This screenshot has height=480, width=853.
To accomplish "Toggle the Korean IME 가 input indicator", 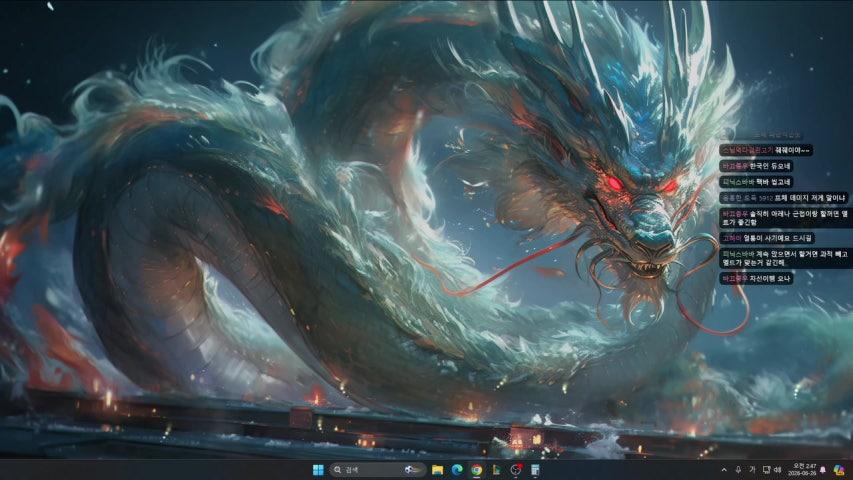I will (752, 470).
